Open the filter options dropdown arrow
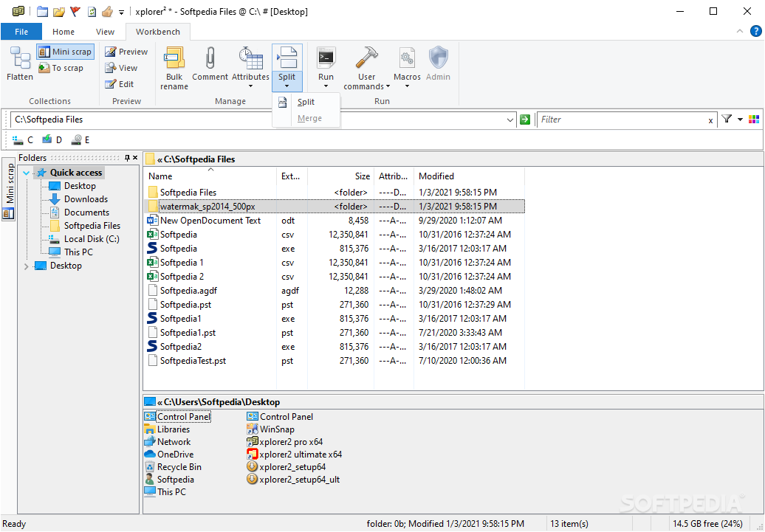This screenshot has width=765, height=532. (740, 120)
